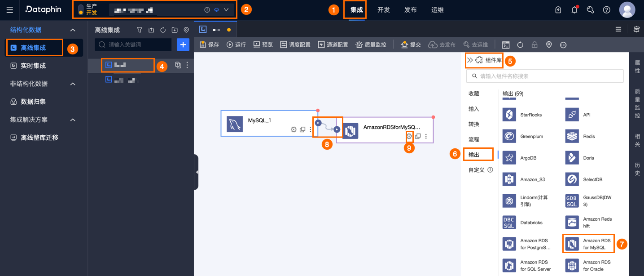Screen dimensions: 644x276
Task: Click the refresh icon in canvas toolbar
Action: (520, 45)
